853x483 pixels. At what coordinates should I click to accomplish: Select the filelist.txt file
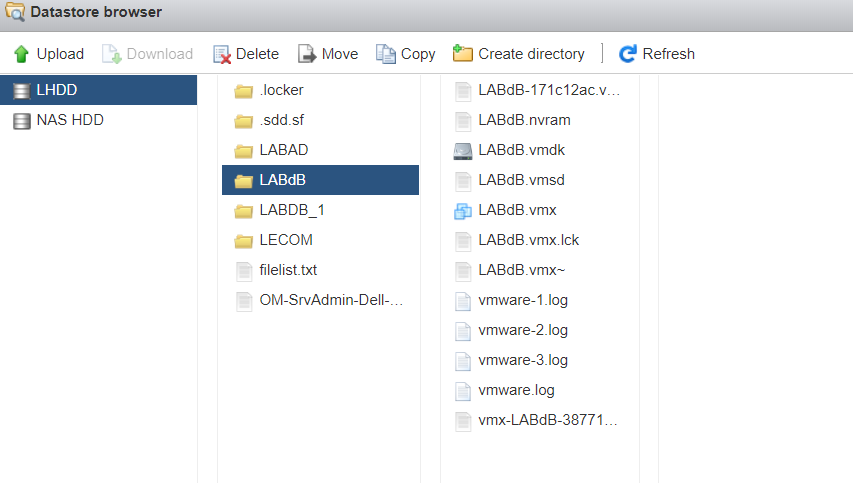[320, 270]
